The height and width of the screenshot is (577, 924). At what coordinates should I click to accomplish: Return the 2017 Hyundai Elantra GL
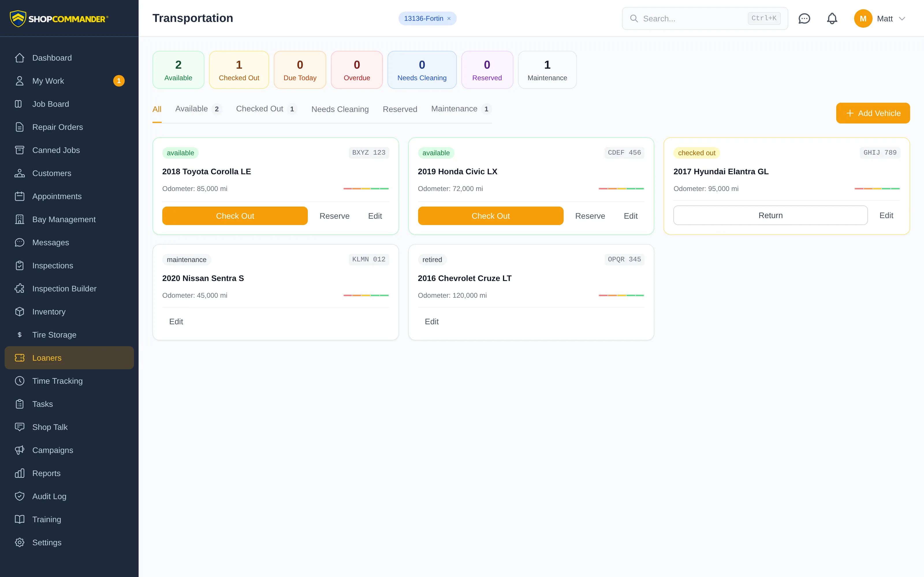click(x=770, y=215)
